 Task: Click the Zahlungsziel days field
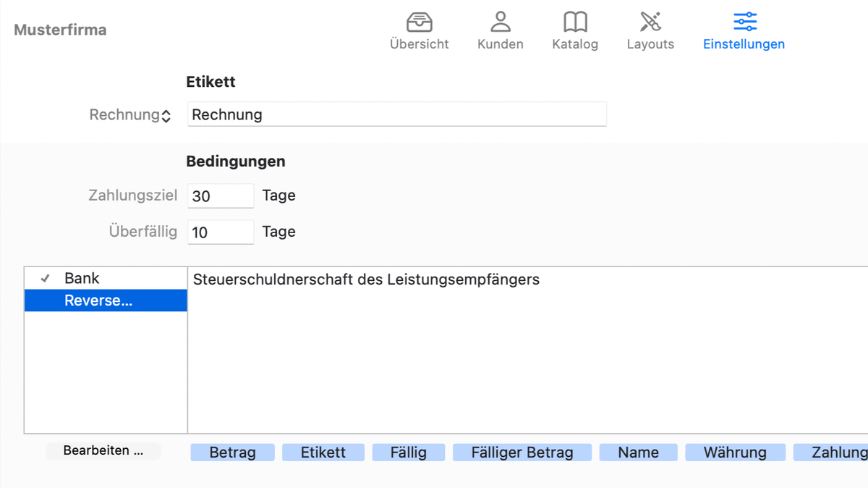point(221,196)
